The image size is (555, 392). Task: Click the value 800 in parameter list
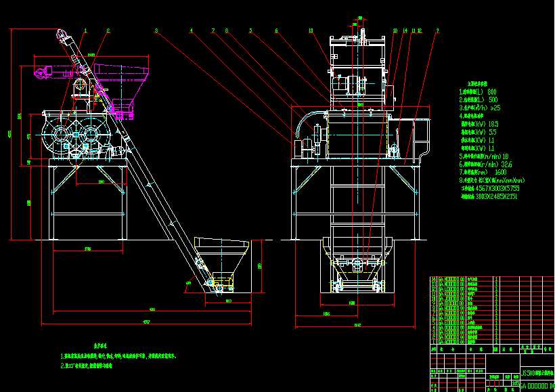click(x=492, y=91)
